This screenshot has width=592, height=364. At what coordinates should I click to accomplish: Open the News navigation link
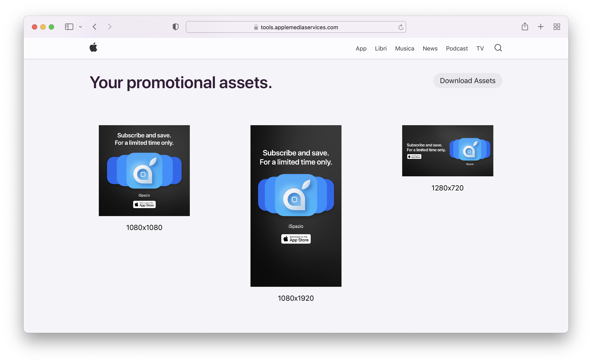(x=430, y=48)
